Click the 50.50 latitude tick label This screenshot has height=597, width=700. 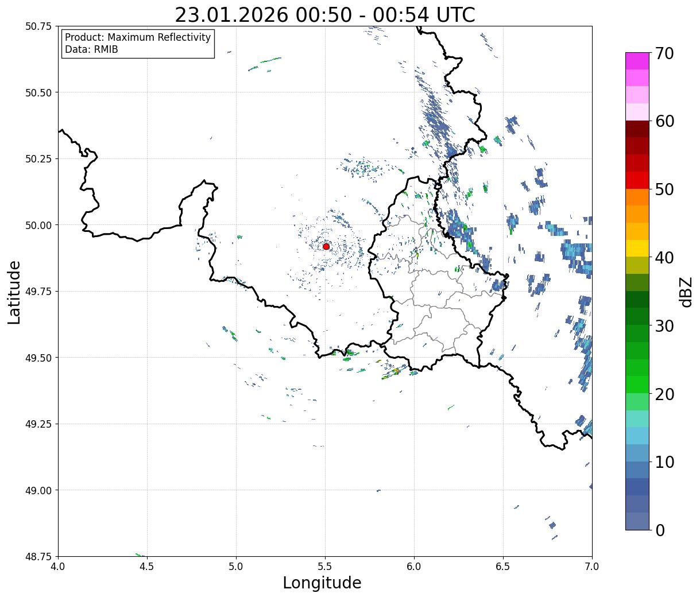[x=38, y=92]
